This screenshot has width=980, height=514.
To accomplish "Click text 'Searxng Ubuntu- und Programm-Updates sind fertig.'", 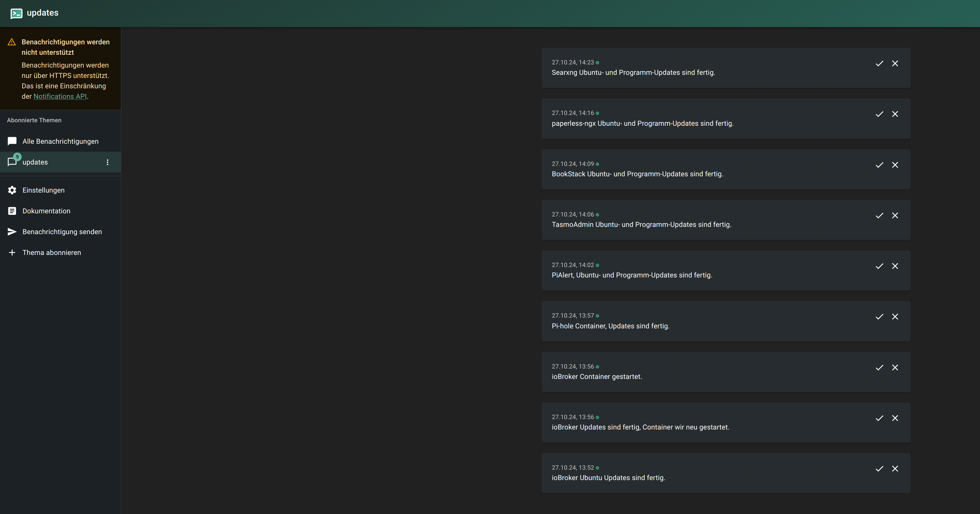I will pos(633,73).
